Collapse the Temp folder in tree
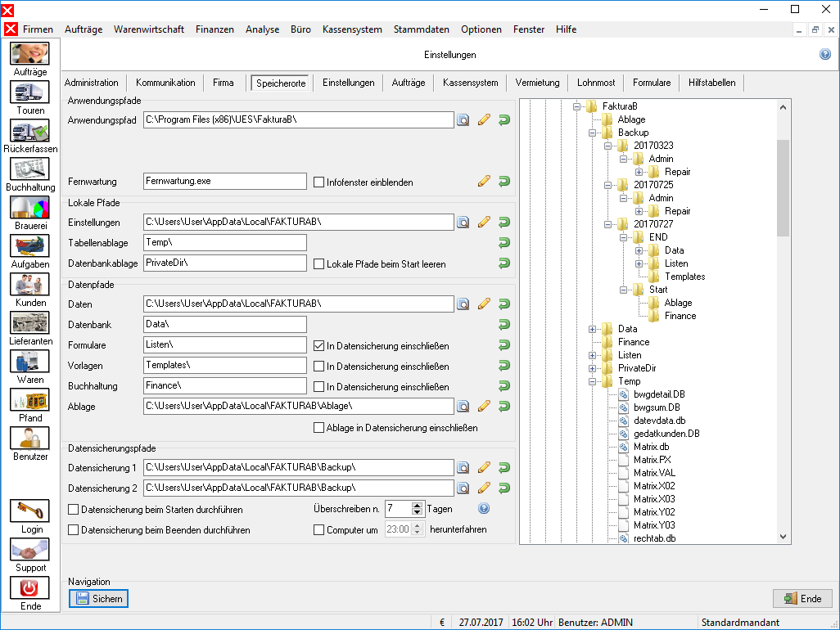This screenshot has height=630, width=840. tap(593, 381)
